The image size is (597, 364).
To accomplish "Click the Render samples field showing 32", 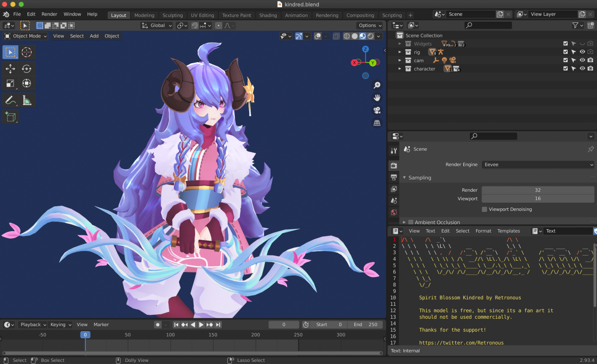I will click(x=538, y=190).
